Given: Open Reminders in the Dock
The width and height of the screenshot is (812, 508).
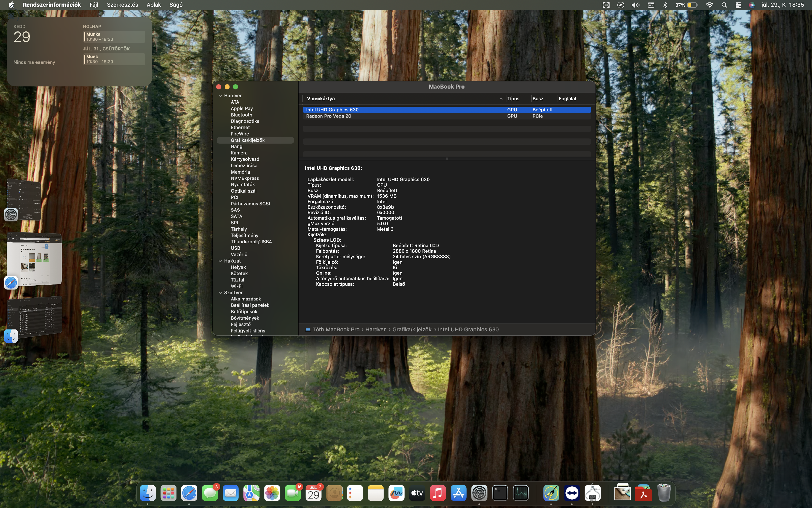Looking at the screenshot, I should click(355, 493).
